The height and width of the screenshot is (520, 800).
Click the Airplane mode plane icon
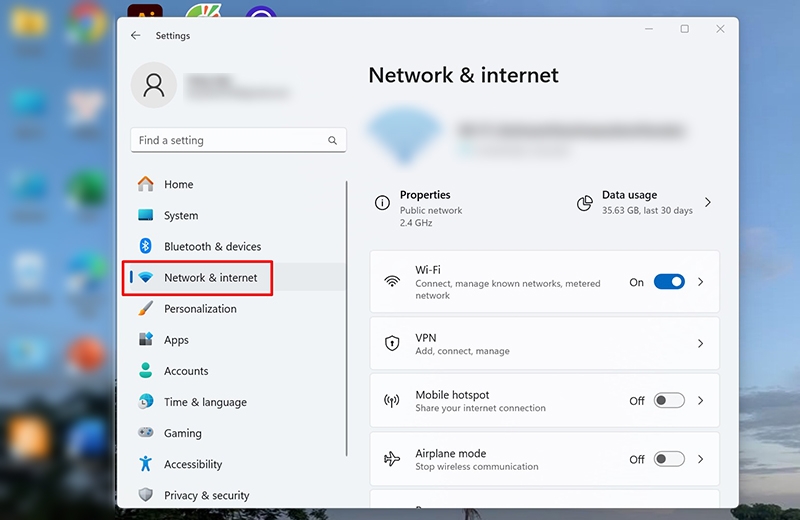[392, 459]
